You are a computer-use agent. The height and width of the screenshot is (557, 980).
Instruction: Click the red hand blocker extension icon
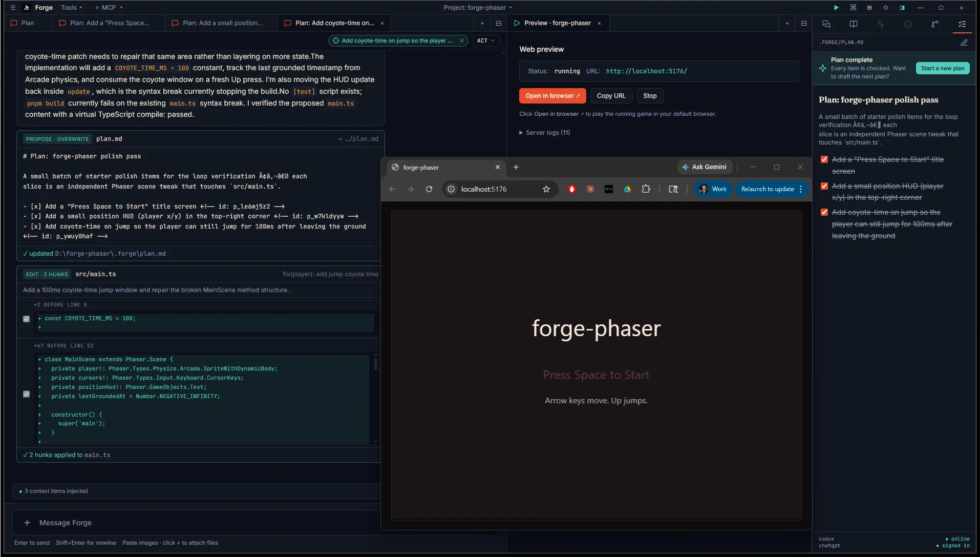[x=572, y=189]
